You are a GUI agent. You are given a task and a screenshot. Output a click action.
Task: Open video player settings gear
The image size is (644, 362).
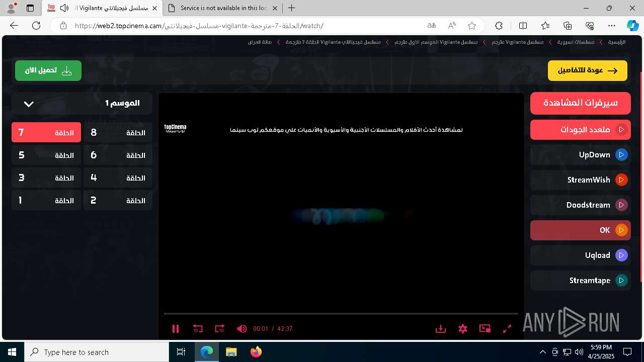pyautogui.click(x=463, y=329)
